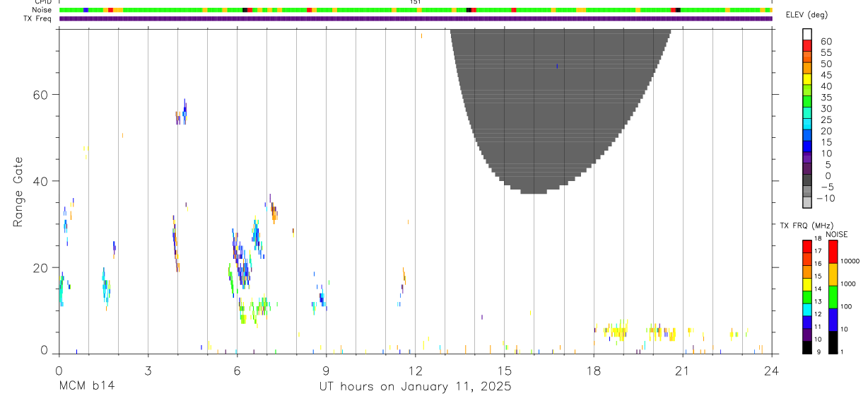Select the yellow TX FRQ swatch for 14–15 MHz
Image resolution: width=868 pixels, height=401 pixels.
pos(807,284)
